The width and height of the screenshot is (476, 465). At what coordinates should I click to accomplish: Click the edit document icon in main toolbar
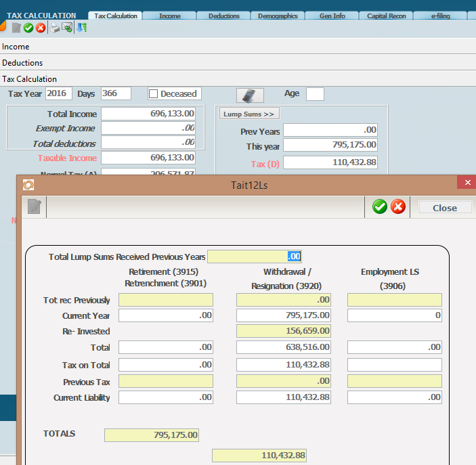(x=16, y=28)
